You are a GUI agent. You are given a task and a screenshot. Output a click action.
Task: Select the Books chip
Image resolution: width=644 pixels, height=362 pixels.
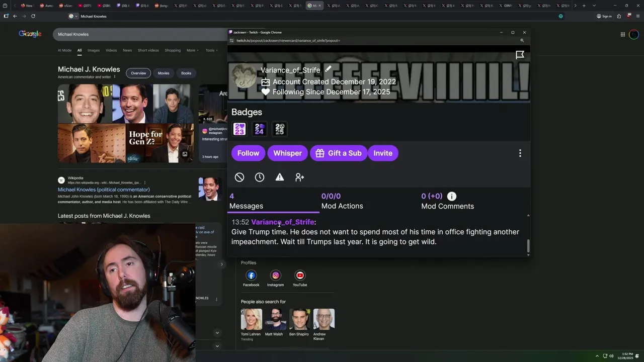tap(186, 73)
